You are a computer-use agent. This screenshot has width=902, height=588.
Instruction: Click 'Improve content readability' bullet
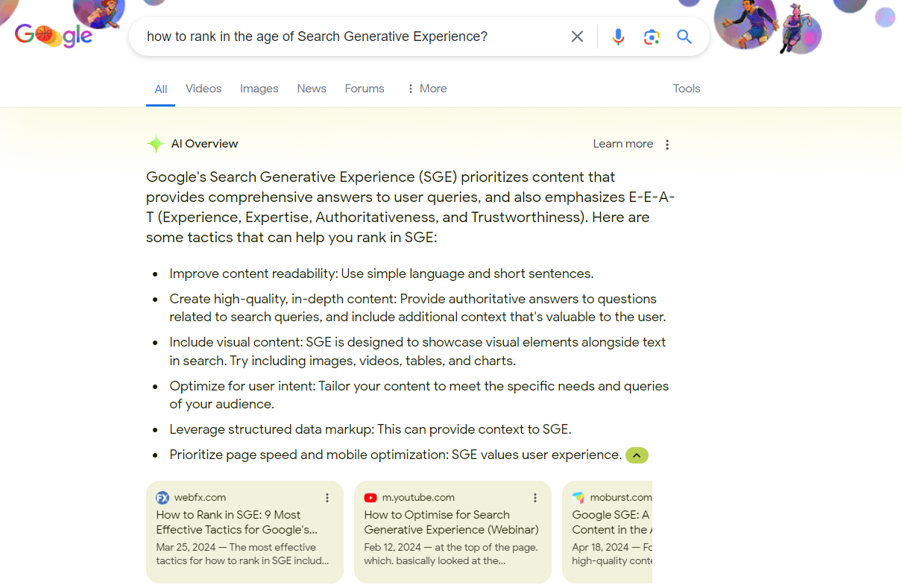[x=382, y=274]
